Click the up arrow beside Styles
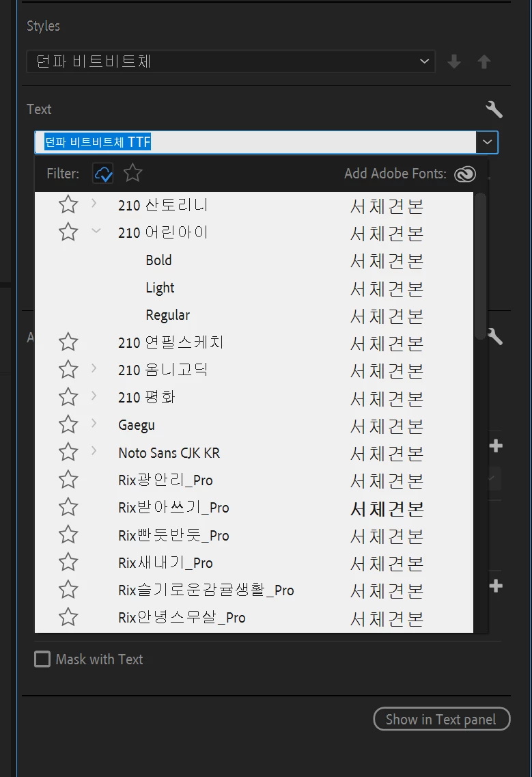The height and width of the screenshot is (777, 532). (484, 62)
